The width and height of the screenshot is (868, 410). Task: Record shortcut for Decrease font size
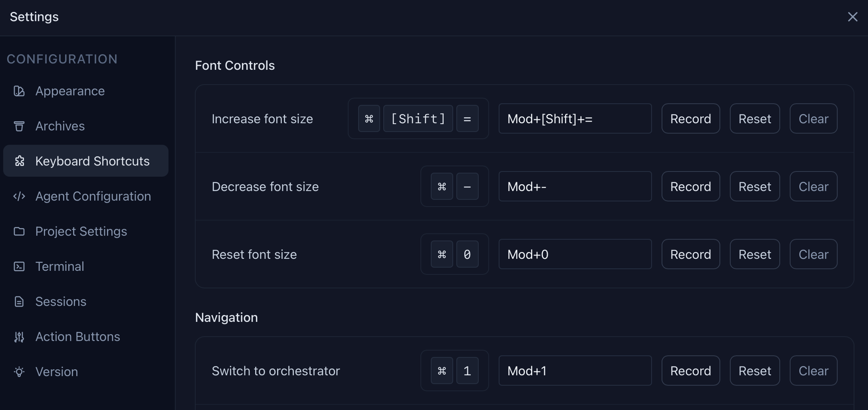(x=690, y=186)
